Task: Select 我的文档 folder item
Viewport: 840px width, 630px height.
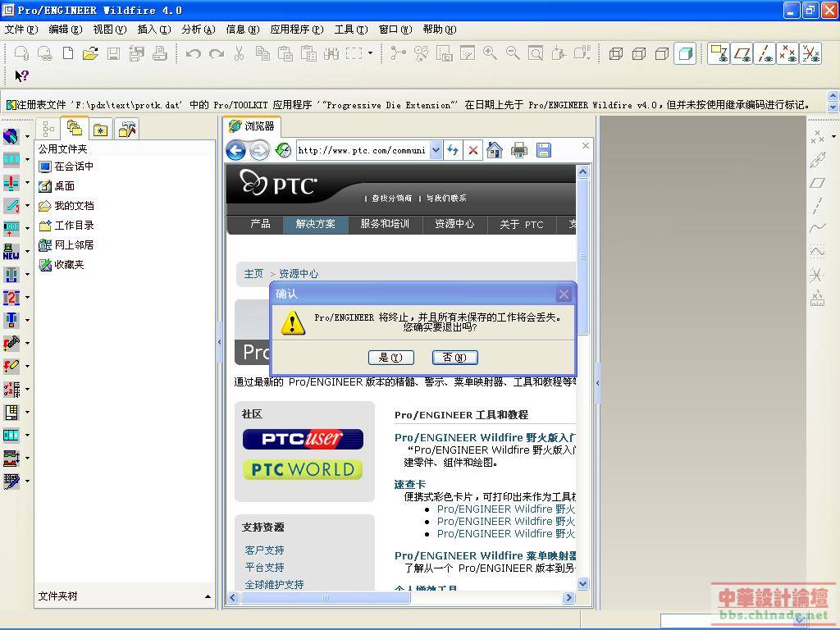Action: point(66,206)
